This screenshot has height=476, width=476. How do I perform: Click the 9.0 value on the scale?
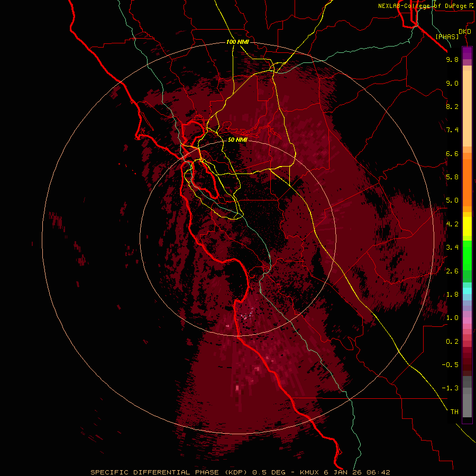[452, 83]
